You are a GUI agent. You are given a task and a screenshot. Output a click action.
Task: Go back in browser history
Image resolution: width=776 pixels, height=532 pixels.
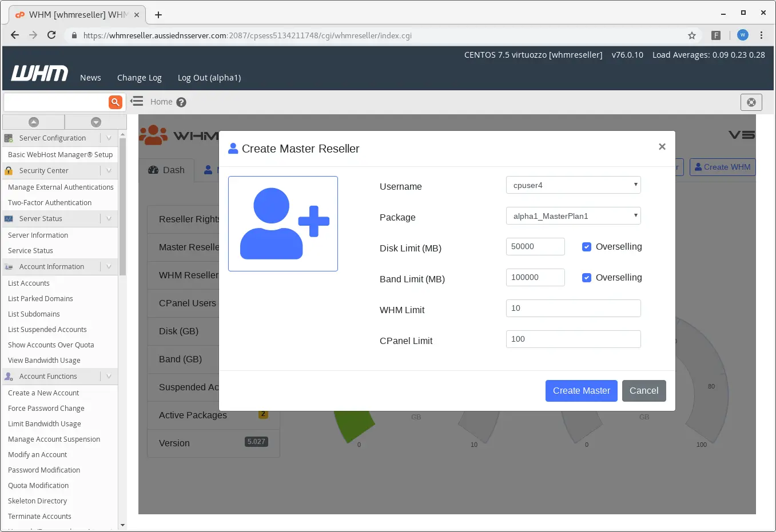(x=15, y=35)
